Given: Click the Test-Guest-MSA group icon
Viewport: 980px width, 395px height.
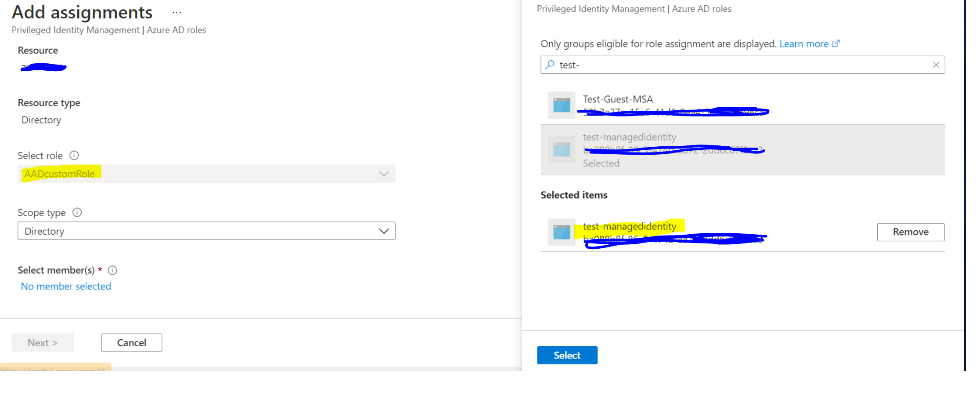Looking at the screenshot, I should click(562, 105).
